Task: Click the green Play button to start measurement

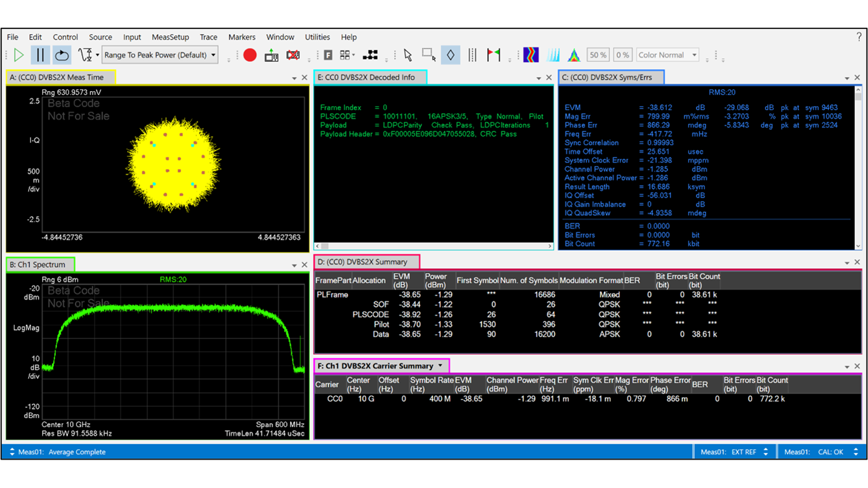Action: [x=18, y=55]
